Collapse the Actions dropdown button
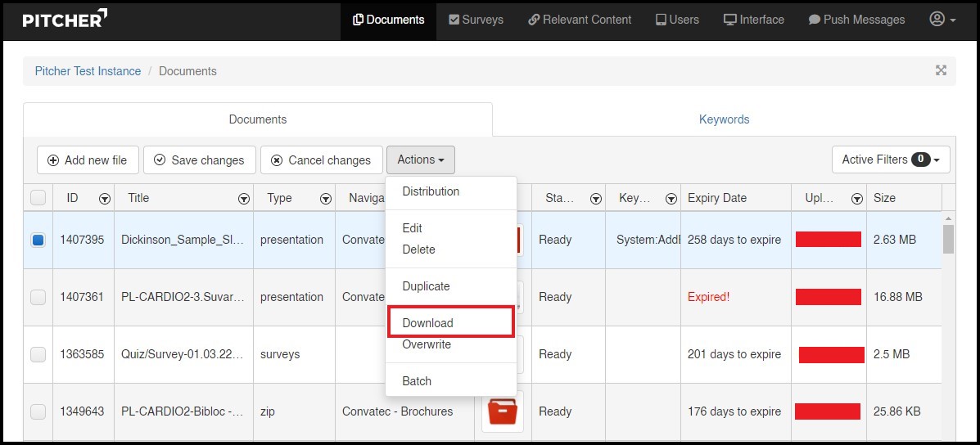The height and width of the screenshot is (445, 980). tap(420, 160)
